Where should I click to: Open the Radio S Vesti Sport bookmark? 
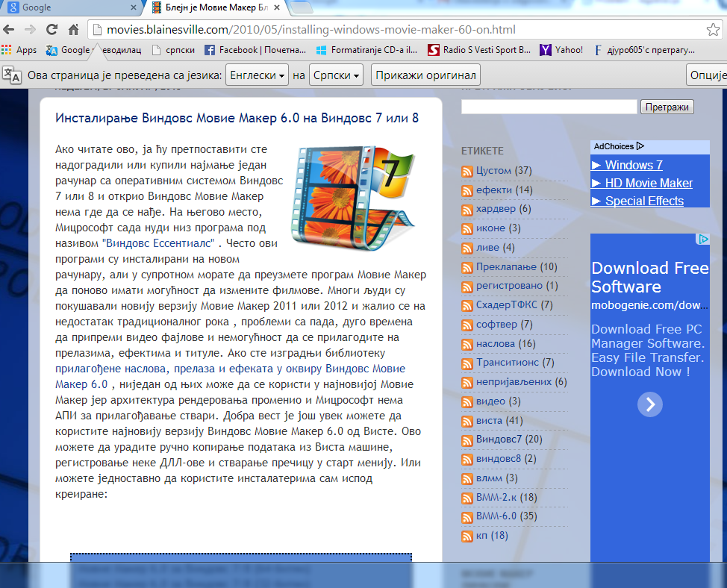tap(479, 49)
